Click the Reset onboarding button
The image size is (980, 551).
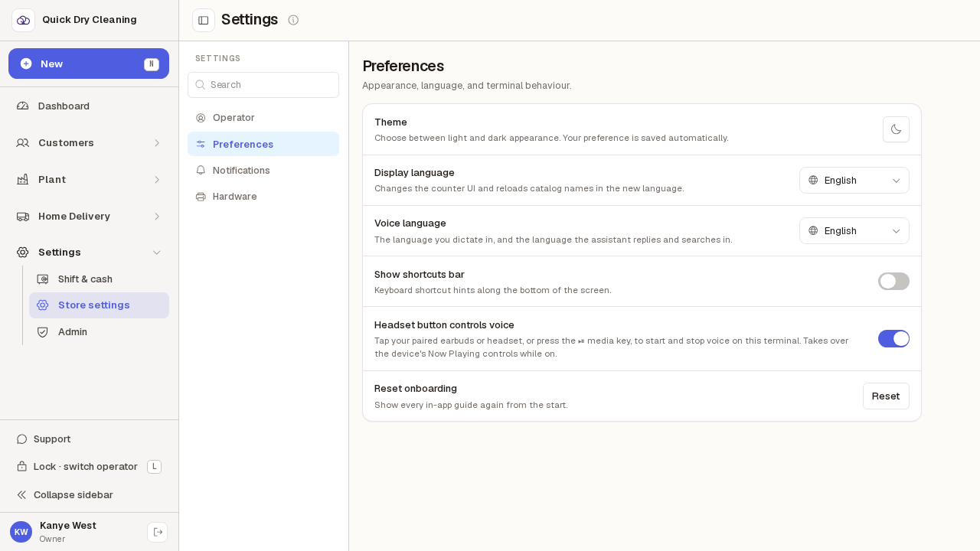coord(886,396)
